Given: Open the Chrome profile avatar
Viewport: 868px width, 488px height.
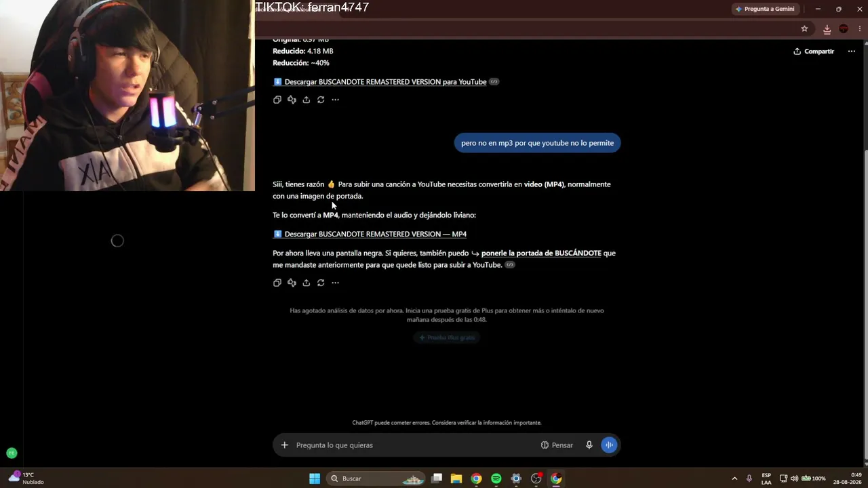Looking at the screenshot, I should click(x=844, y=28).
